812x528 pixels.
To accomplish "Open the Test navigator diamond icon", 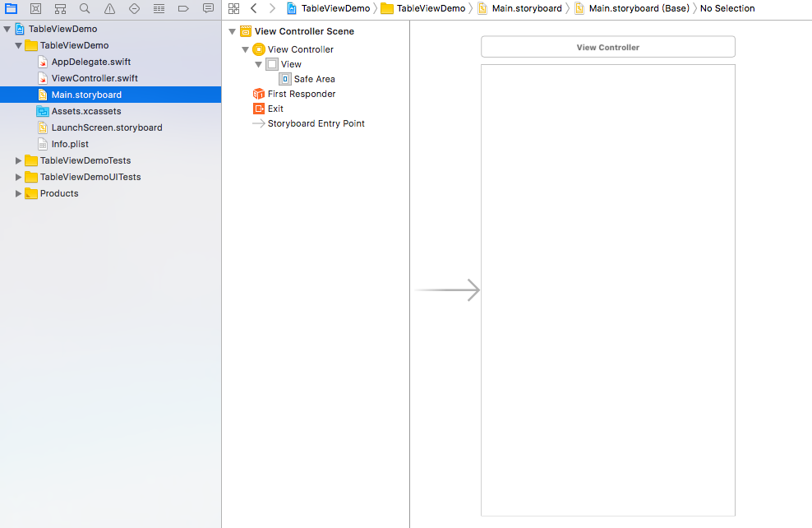I will [x=134, y=8].
